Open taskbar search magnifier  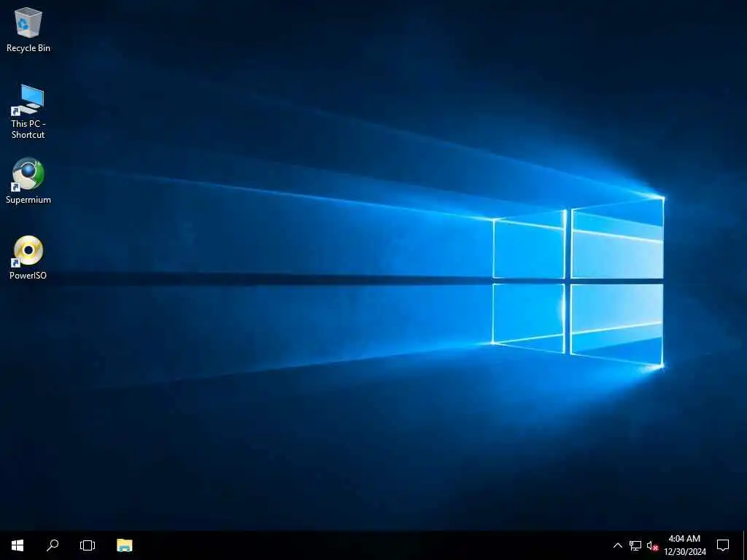pos(53,545)
